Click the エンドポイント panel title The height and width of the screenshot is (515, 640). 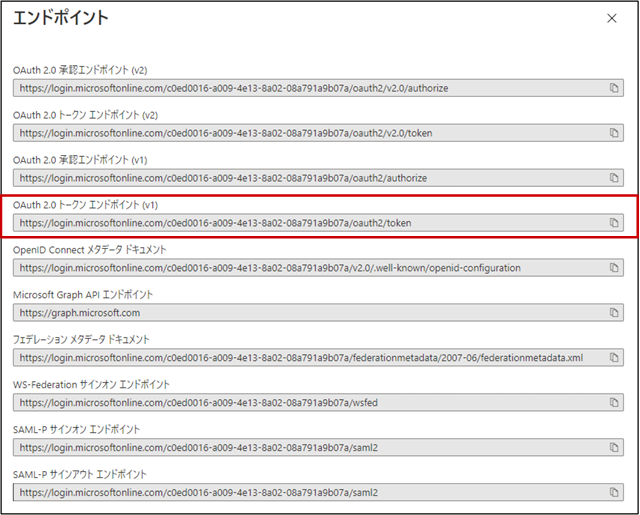click(x=60, y=18)
